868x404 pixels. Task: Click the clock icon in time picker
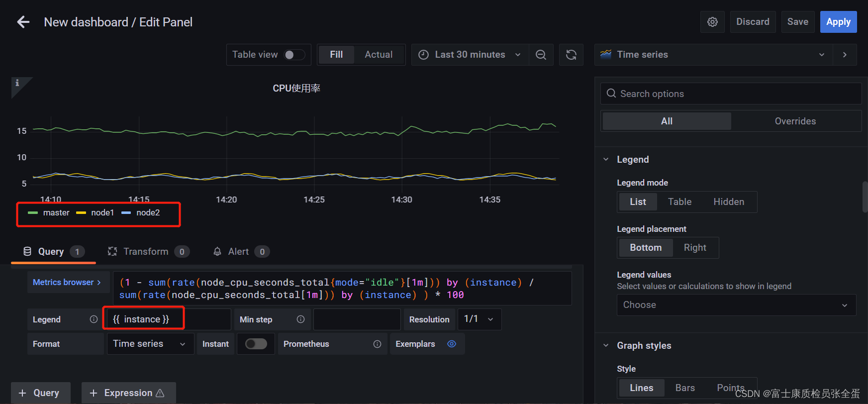[423, 55]
